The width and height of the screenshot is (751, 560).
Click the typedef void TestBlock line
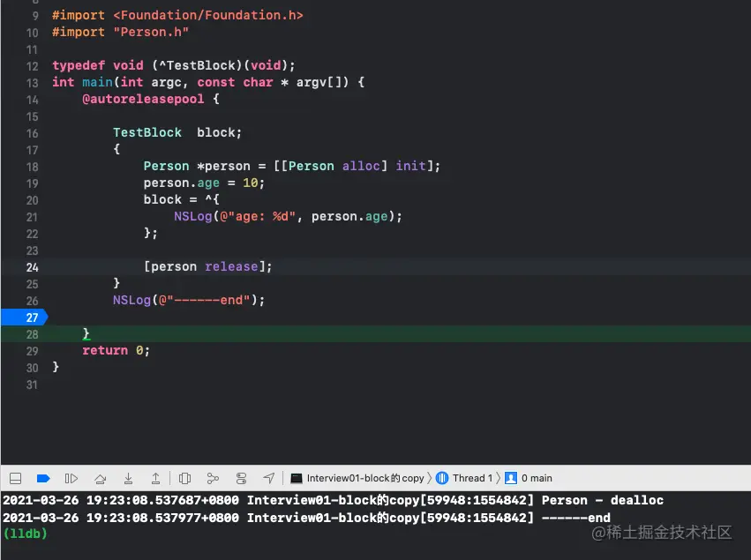point(173,65)
